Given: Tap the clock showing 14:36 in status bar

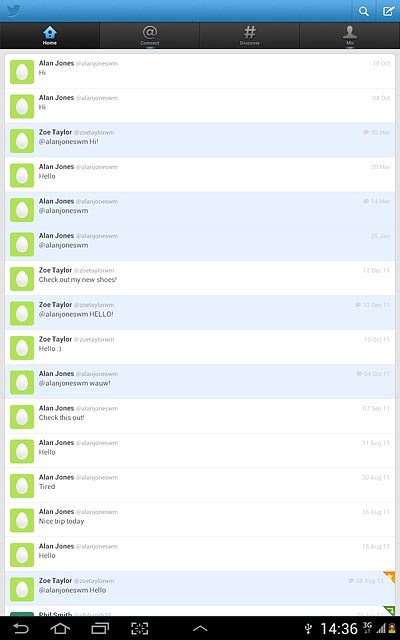Looking at the screenshot, I should pos(339,629).
